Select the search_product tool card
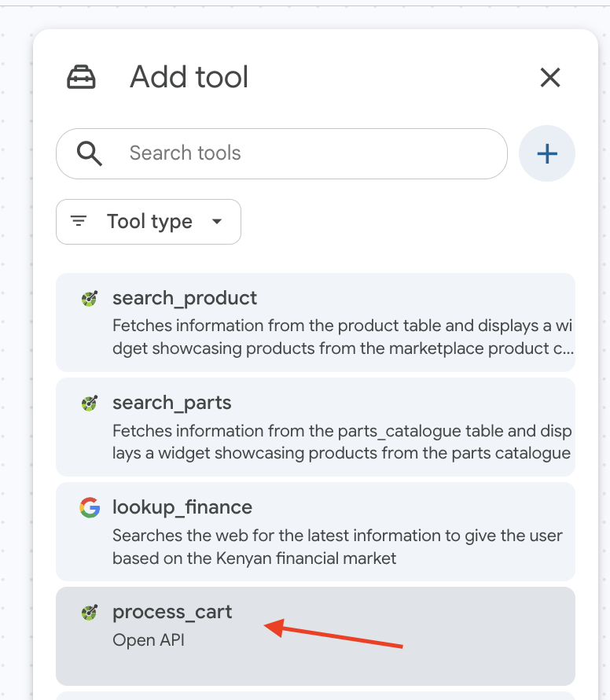 click(315, 322)
